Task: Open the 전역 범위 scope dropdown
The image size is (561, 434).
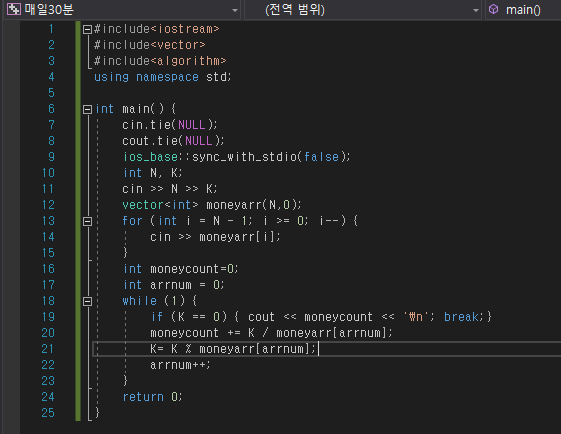Action: (475, 10)
